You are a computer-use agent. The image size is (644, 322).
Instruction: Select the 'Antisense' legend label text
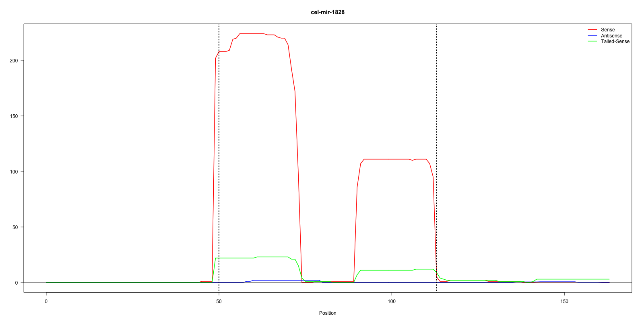click(x=611, y=36)
